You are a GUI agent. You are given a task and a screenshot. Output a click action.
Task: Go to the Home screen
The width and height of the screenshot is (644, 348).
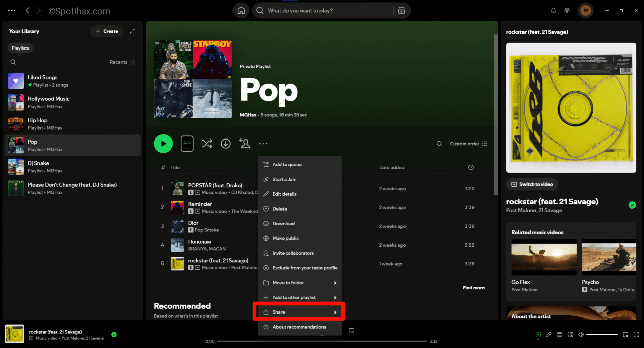(241, 11)
